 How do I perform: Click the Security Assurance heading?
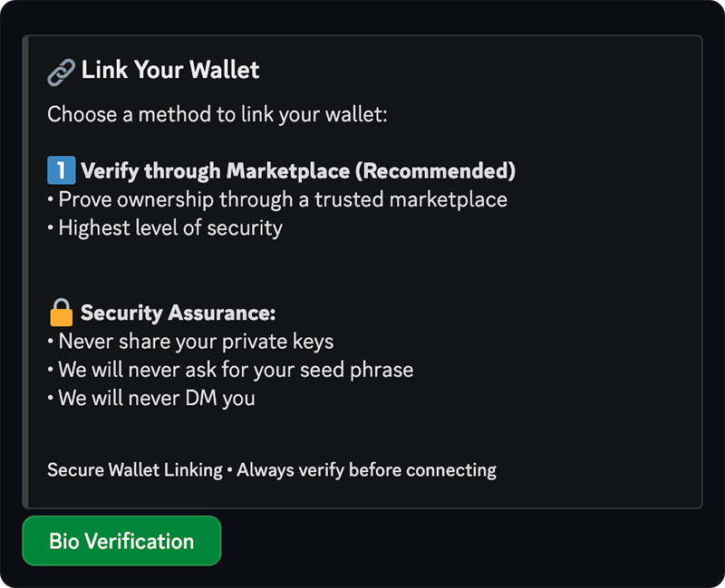[178, 313]
